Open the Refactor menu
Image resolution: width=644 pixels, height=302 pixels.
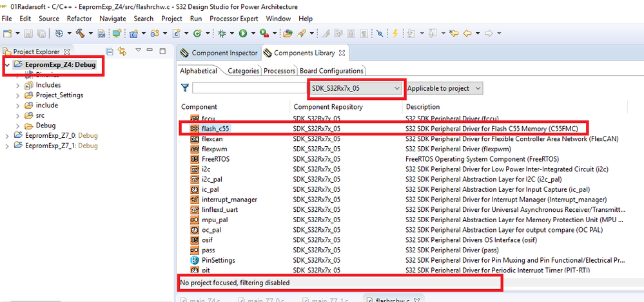click(79, 19)
